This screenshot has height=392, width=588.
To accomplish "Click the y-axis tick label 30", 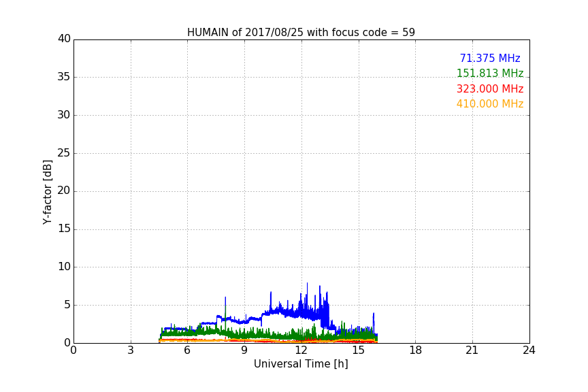I will pos(64,115).
